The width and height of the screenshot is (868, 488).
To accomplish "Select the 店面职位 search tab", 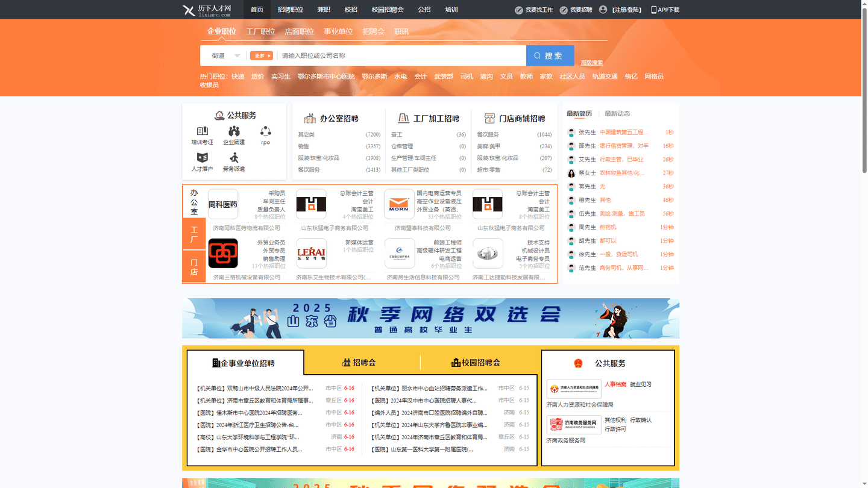I will pos(300,31).
